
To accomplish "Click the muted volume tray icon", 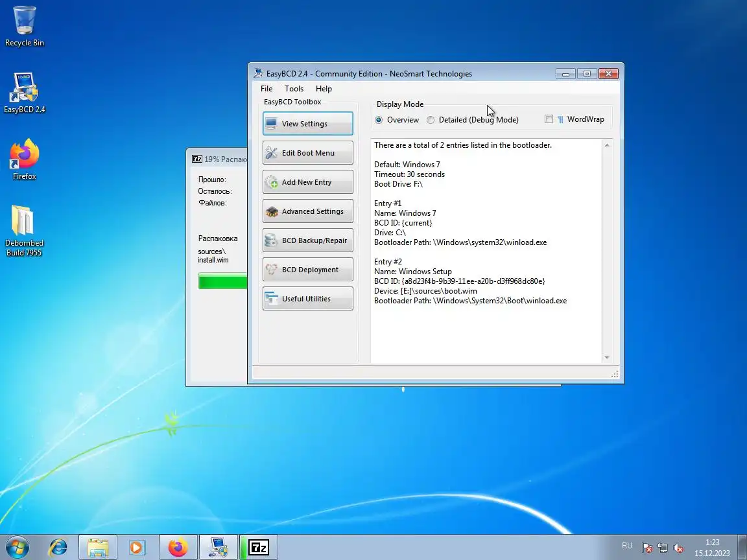I will (x=678, y=548).
